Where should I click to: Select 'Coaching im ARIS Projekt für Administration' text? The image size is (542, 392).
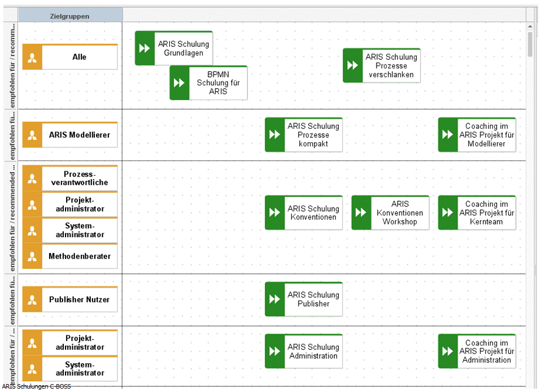[487, 351]
